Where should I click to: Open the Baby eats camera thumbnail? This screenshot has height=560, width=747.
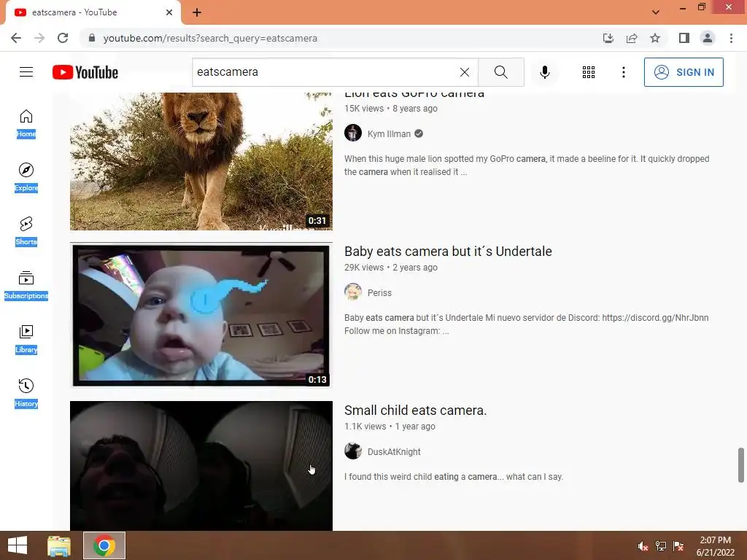(201, 315)
